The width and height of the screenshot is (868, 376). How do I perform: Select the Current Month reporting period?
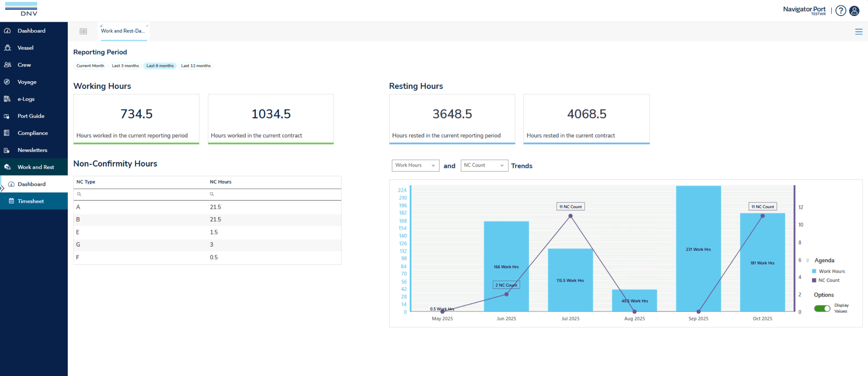pyautogui.click(x=90, y=66)
